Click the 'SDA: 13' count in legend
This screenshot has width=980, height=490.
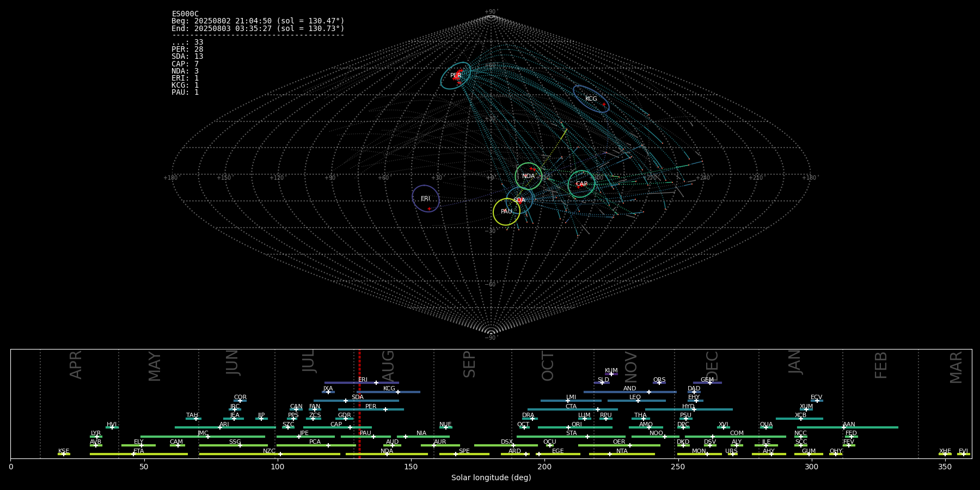pyautogui.click(x=187, y=57)
